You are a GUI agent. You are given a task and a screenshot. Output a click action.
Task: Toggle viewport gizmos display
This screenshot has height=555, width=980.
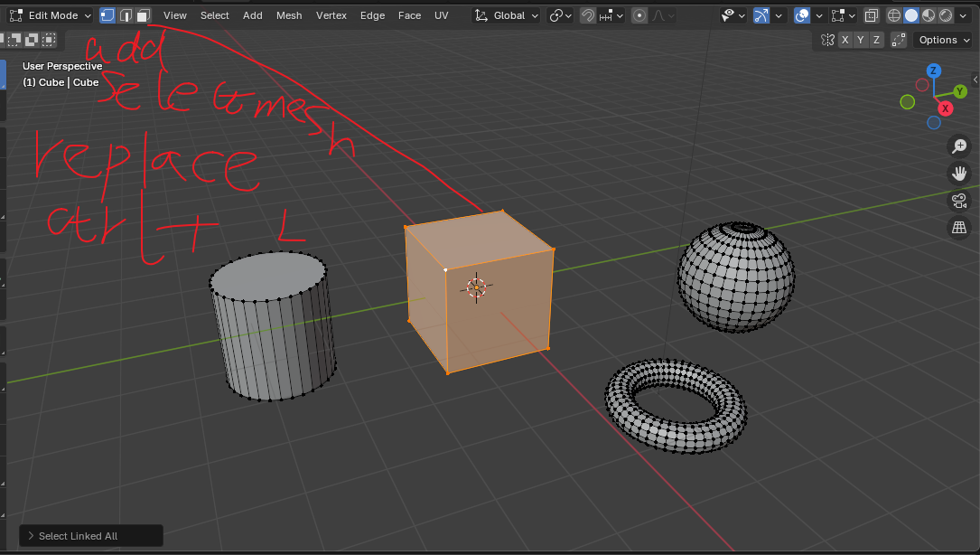click(x=761, y=15)
